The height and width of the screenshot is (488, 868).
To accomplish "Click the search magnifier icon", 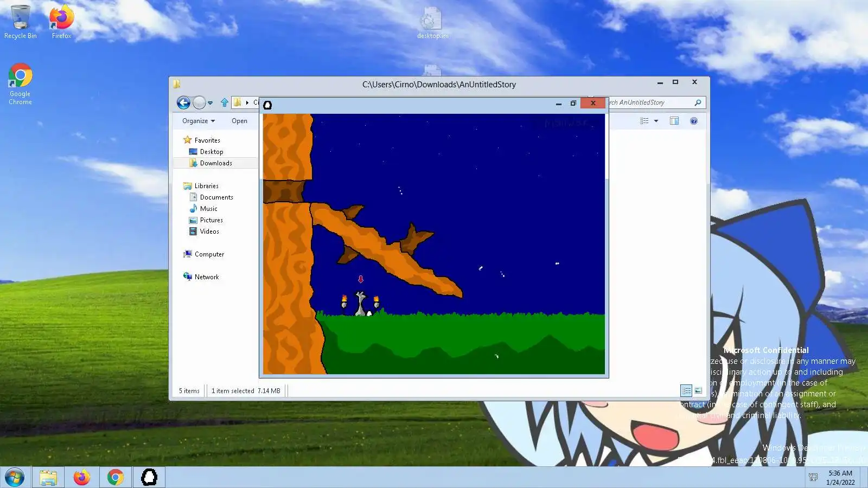I will tap(698, 102).
